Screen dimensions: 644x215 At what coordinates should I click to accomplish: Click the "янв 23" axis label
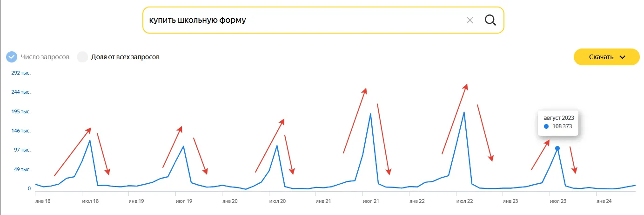(510, 201)
